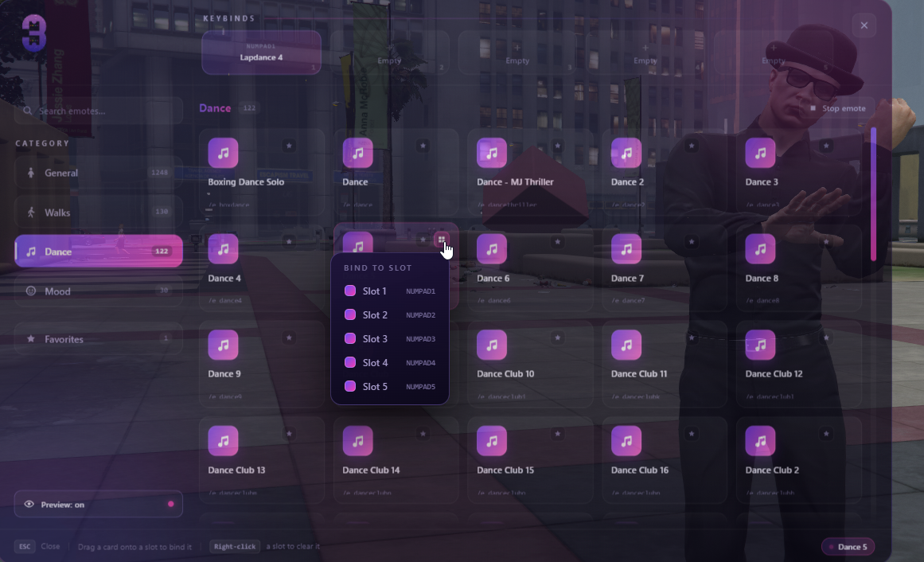Click the app logo in top-left corner
This screenshot has height=562, width=924.
[33, 33]
